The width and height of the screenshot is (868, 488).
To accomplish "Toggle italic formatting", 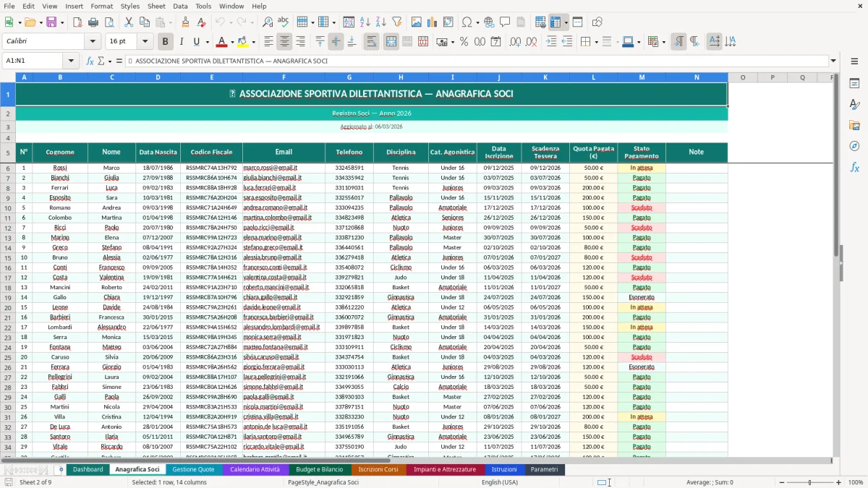I will [181, 42].
